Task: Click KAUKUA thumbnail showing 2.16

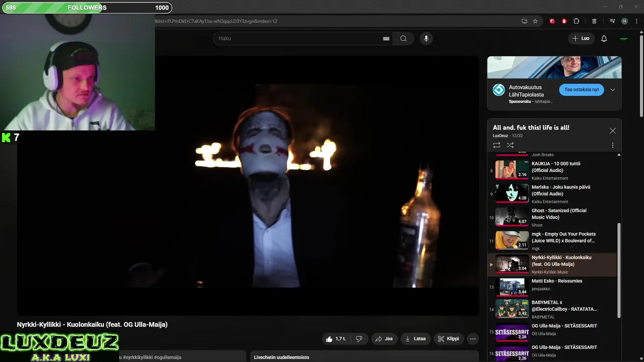Action: coord(512,169)
